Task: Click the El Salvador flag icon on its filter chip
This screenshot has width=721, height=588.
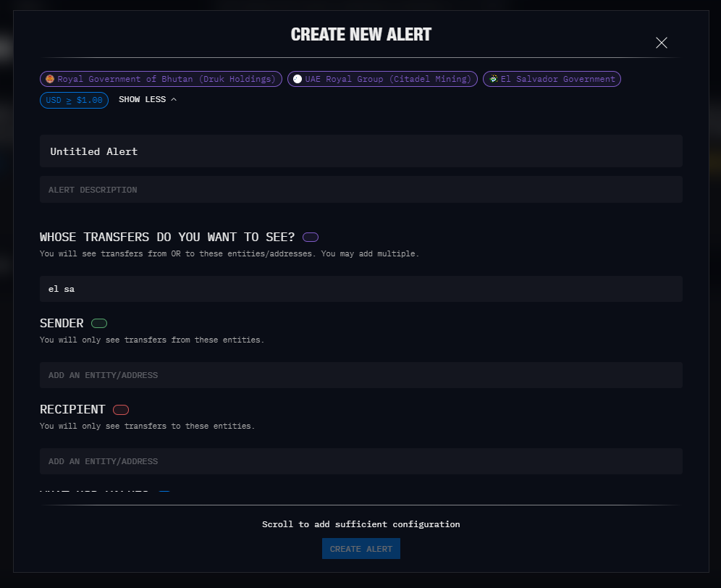Action: point(494,79)
